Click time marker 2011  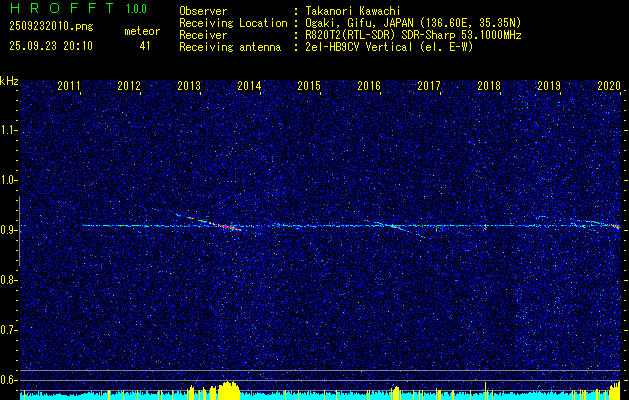coord(68,85)
